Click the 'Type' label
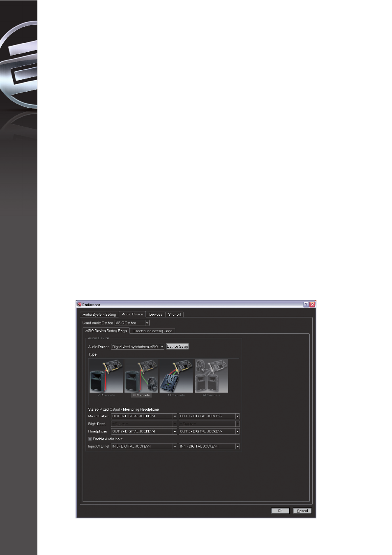This screenshot has height=555, width=392. [92, 354]
